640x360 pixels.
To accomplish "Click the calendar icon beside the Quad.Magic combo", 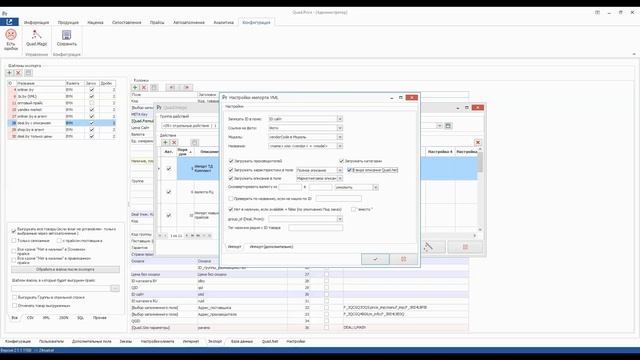I will point(448,126).
